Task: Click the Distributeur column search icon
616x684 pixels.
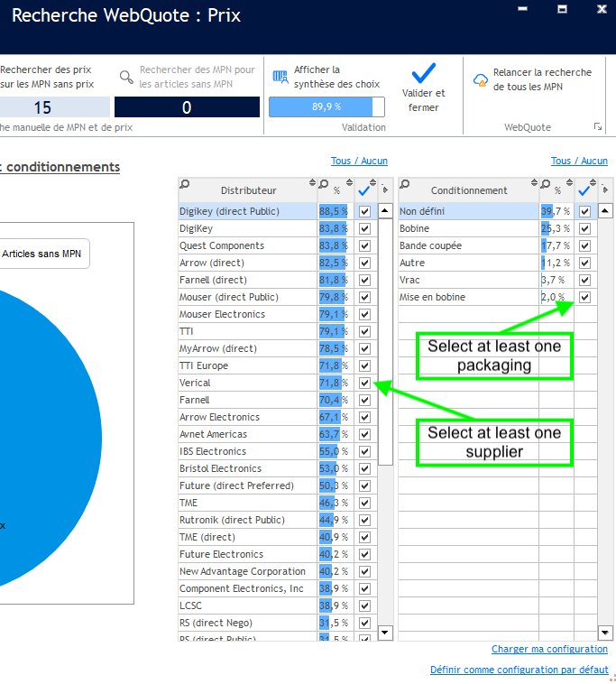Action: (185, 185)
